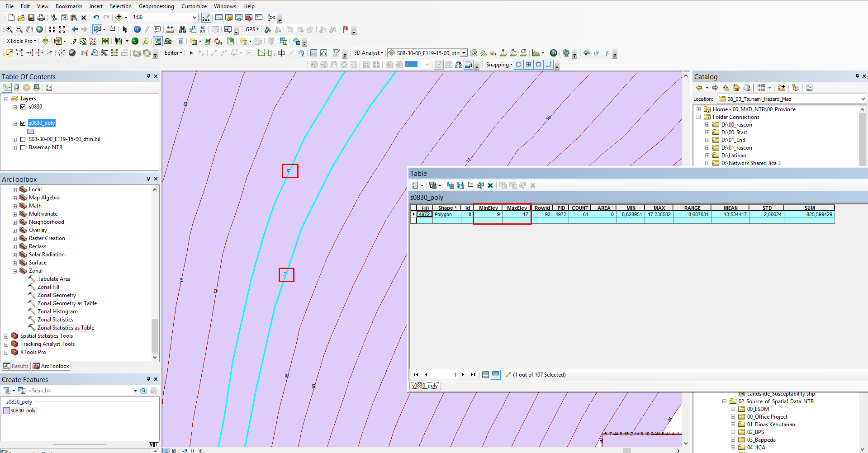Switch to the ArcToolbox tab
The image size is (868, 453).
click(51, 366)
